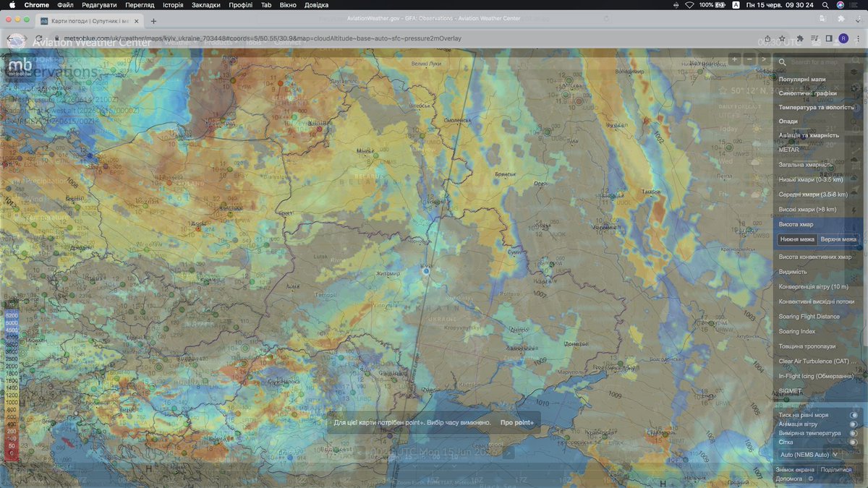868x488 pixels.
Task: Click the share icon in address bar
Action: click(x=767, y=38)
